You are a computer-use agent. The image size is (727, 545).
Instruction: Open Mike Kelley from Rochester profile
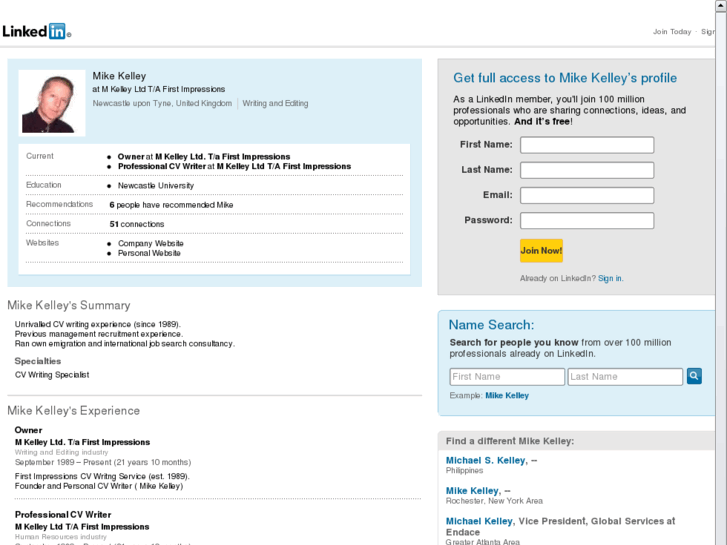point(473,491)
